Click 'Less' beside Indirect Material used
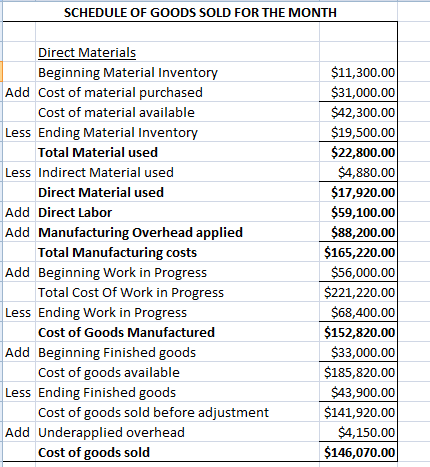Image resolution: width=430 pixels, height=467 pixels. (x=18, y=172)
